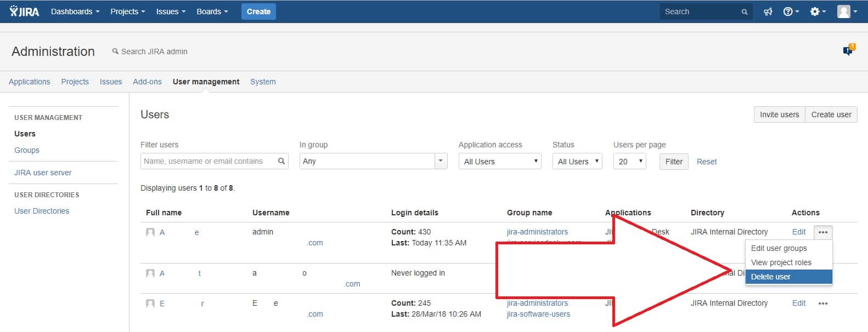The width and height of the screenshot is (868, 332).
Task: Click the Never logged in text
Action: click(x=418, y=273)
